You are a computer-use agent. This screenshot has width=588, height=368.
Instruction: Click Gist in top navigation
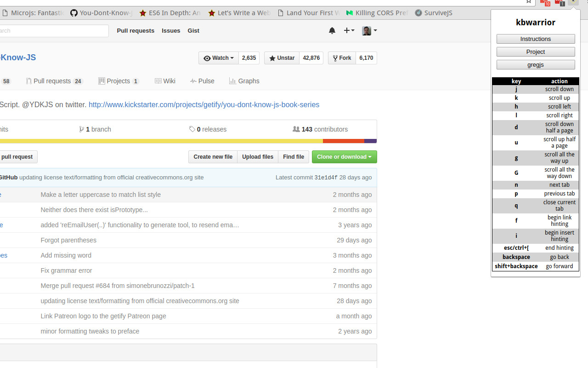(x=193, y=31)
